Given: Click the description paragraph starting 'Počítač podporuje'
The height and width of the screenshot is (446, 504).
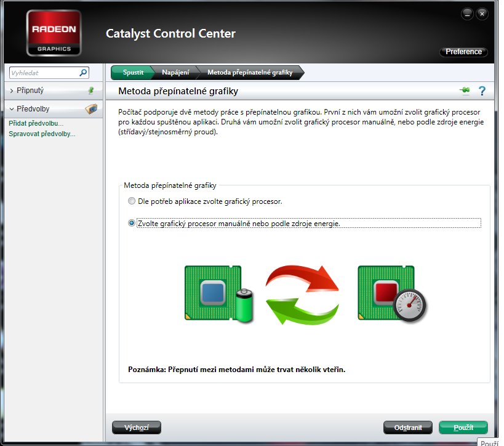Looking at the screenshot, I should pyautogui.click(x=301, y=122).
